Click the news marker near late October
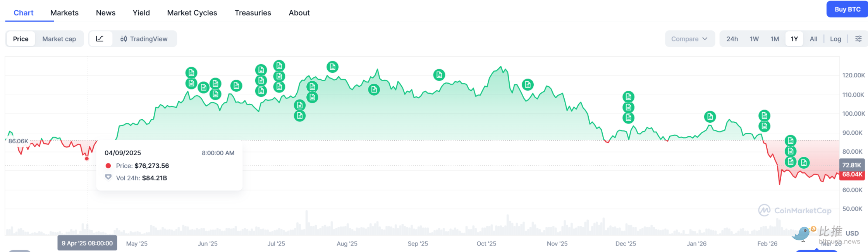The height and width of the screenshot is (252, 868). tap(528, 84)
